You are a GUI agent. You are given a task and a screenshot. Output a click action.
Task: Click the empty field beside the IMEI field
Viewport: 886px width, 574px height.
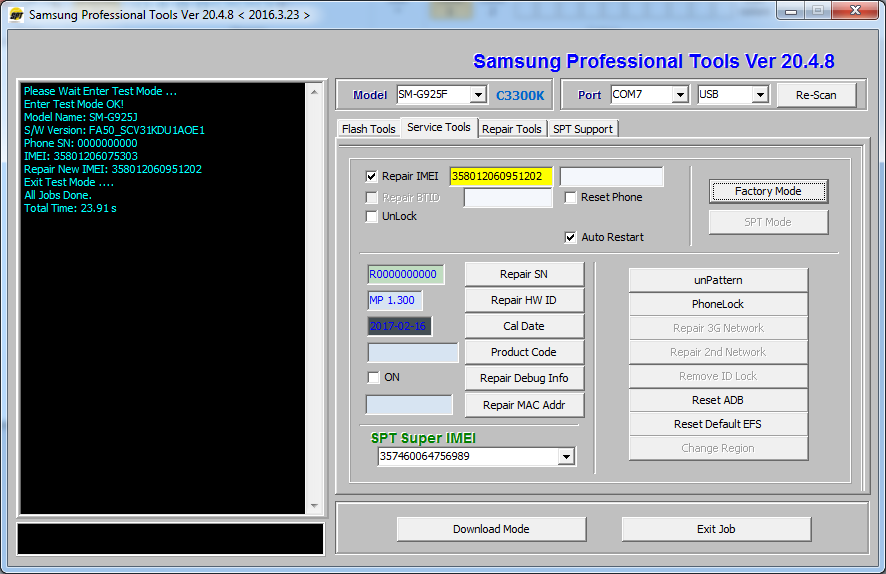click(611, 176)
